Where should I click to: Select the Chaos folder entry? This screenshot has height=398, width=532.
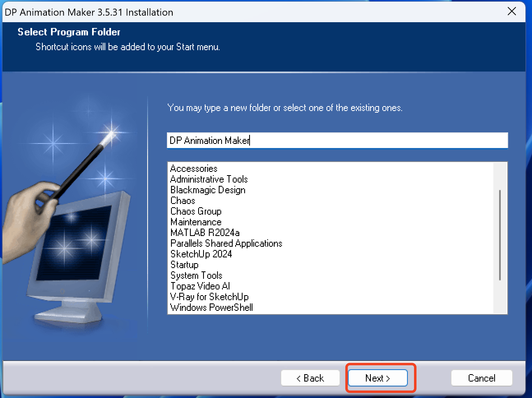(x=183, y=201)
